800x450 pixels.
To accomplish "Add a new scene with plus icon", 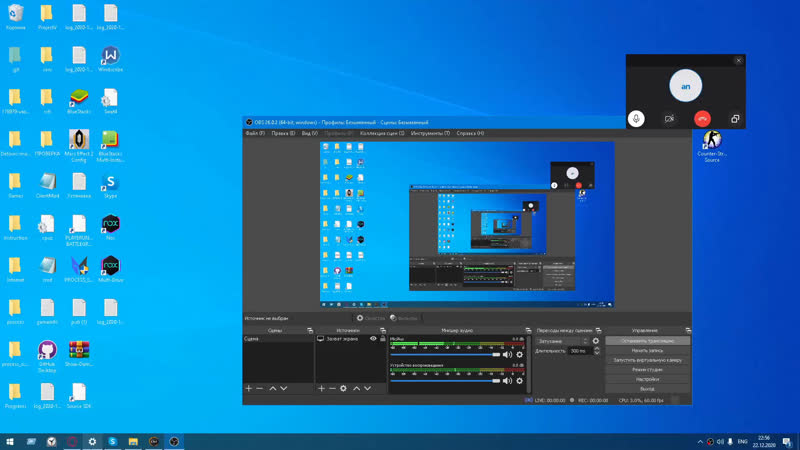I will coord(248,388).
